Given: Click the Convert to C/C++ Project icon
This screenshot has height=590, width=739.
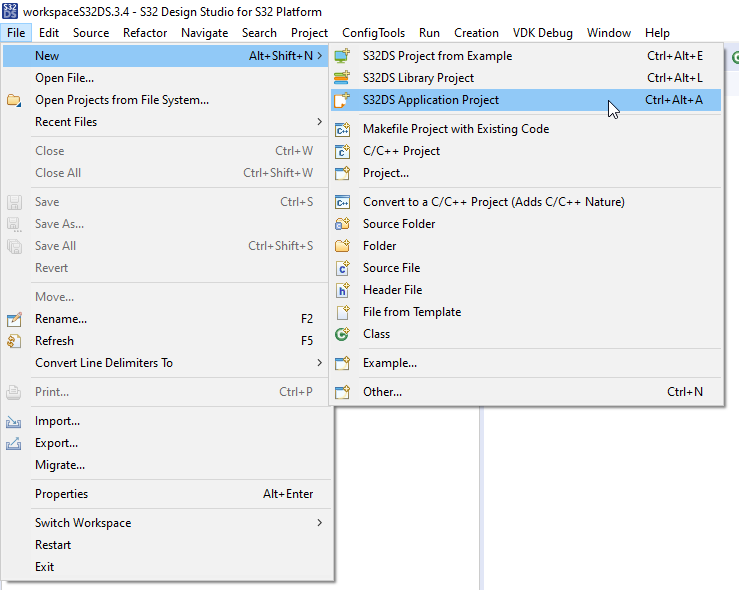Looking at the screenshot, I should tap(342, 202).
